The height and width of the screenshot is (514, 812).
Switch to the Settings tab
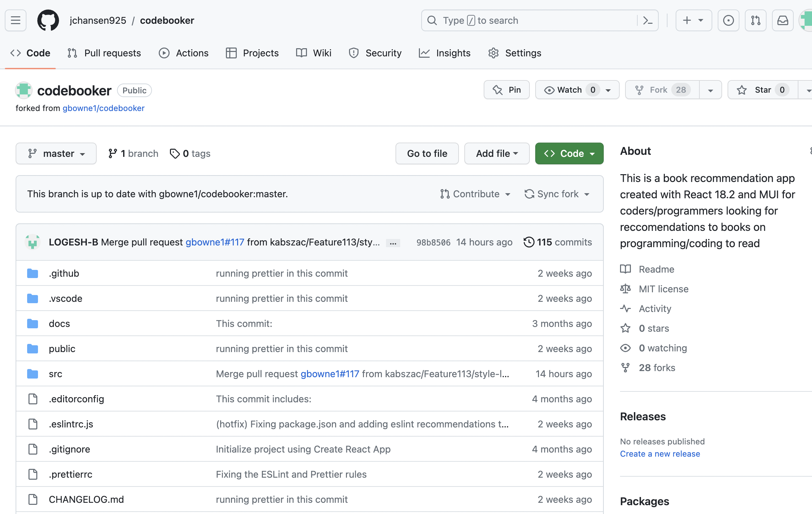tap(515, 53)
